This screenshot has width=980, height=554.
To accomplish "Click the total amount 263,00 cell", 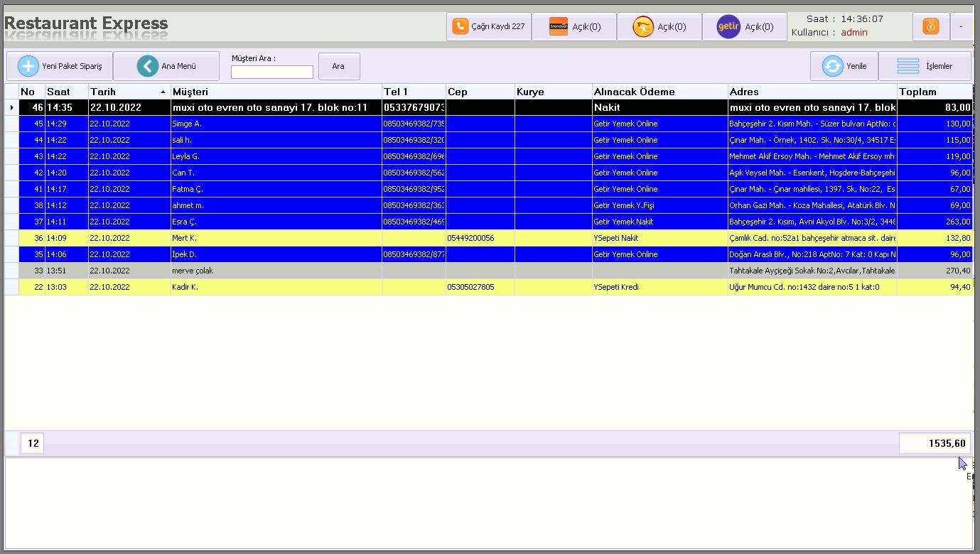I will (x=935, y=222).
